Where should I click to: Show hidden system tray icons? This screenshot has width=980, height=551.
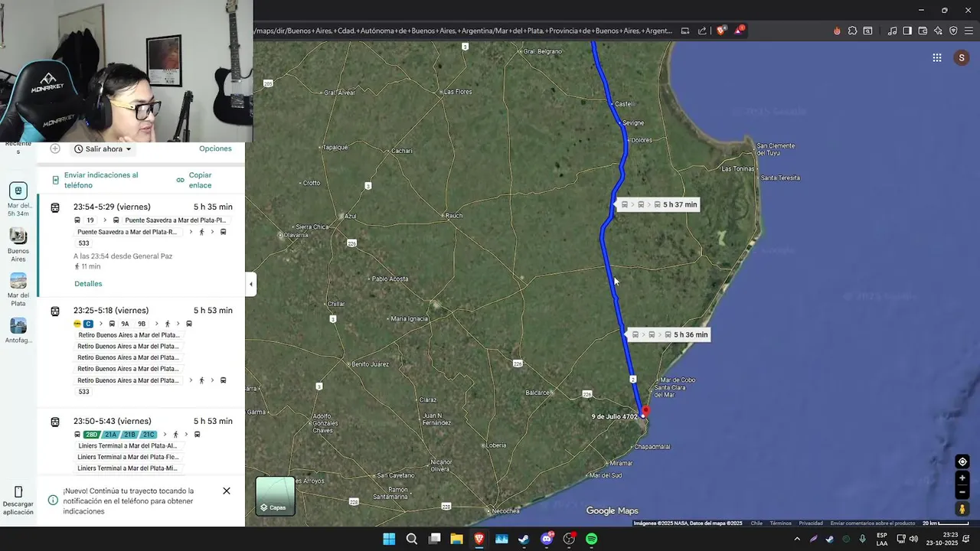pos(797,539)
